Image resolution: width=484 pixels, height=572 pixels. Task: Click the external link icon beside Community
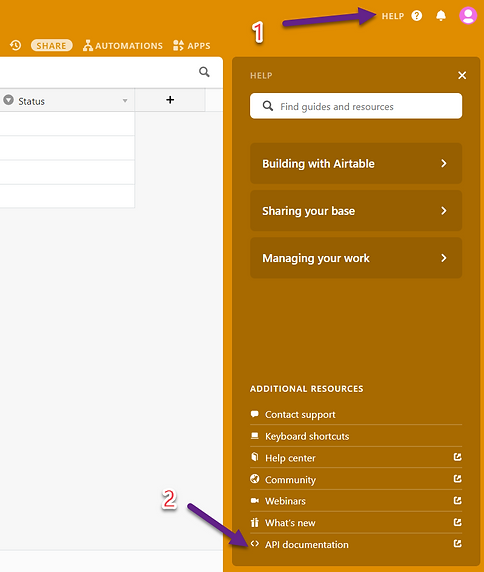click(457, 478)
